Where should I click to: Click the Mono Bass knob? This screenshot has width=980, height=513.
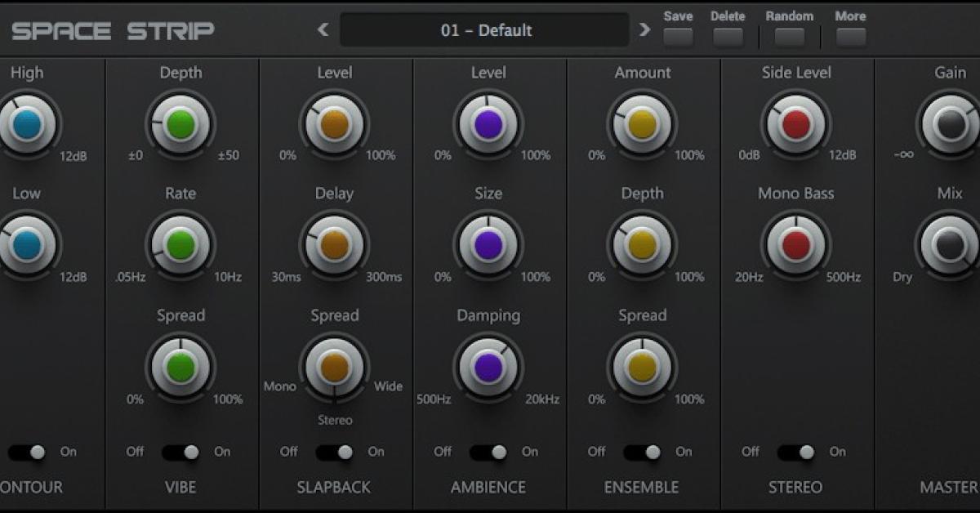795,245
